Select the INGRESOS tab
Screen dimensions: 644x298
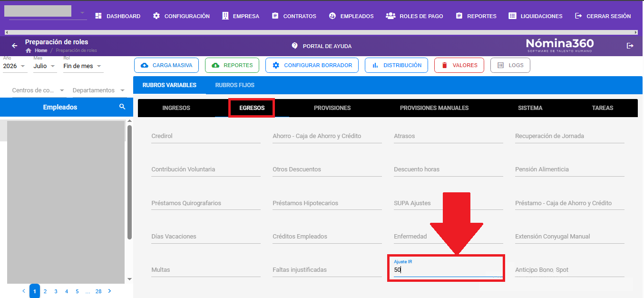pos(176,108)
